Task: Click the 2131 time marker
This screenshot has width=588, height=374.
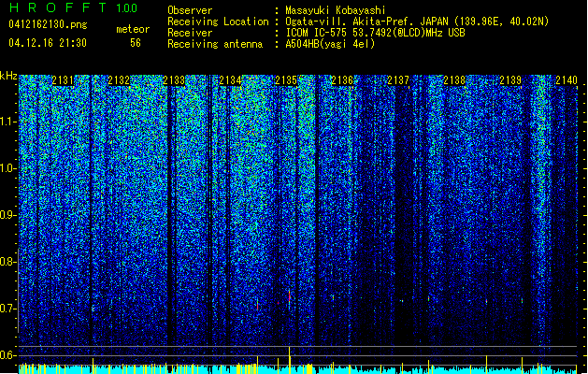Action: [x=63, y=80]
